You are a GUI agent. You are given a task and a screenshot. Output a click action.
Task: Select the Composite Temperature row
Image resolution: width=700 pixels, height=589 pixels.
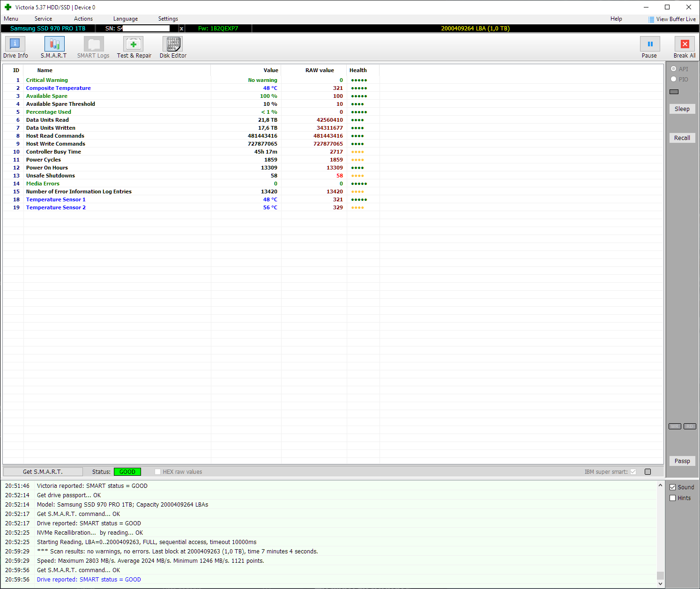(333, 88)
